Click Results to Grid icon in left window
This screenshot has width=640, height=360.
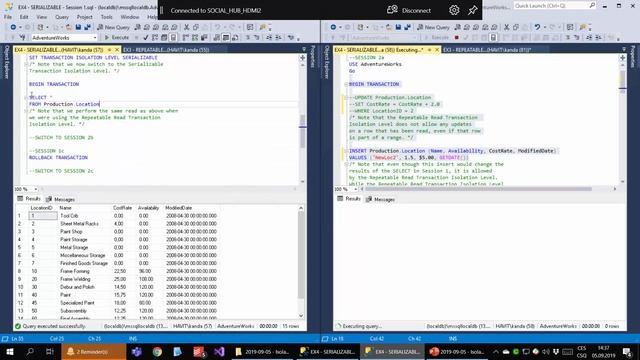pyautogui.click(x=226, y=38)
